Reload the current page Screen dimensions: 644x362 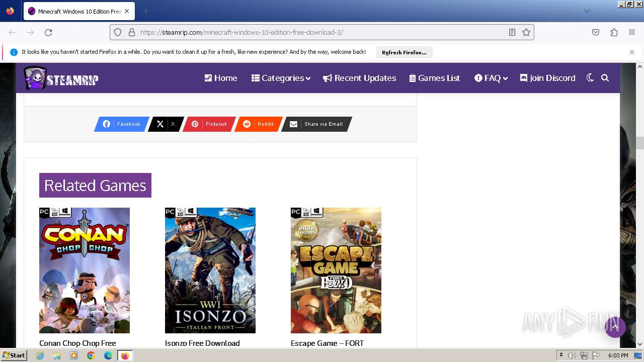[x=48, y=32]
